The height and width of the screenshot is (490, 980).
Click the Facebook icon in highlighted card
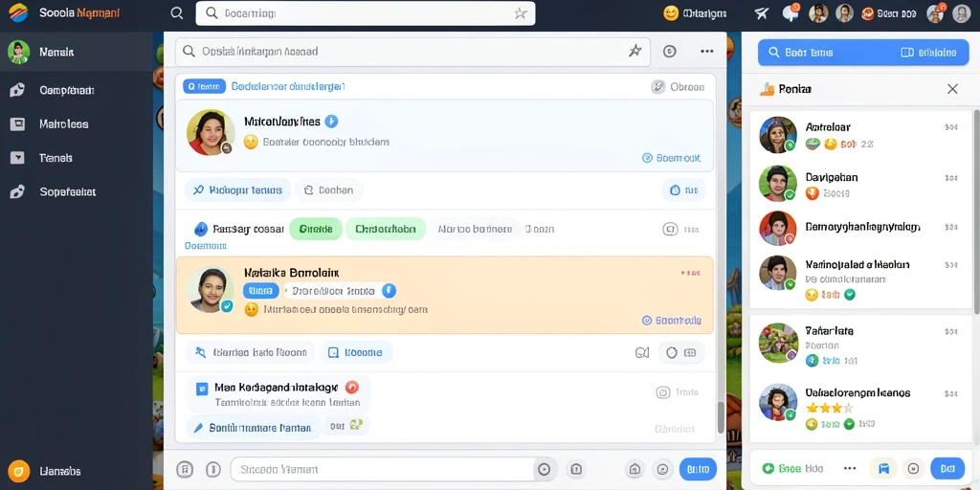tap(389, 291)
